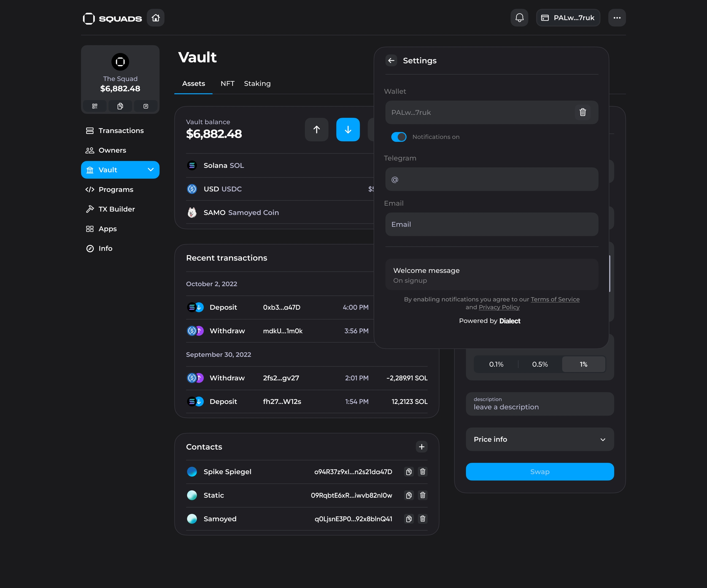Add a new contact with plus icon

click(421, 447)
